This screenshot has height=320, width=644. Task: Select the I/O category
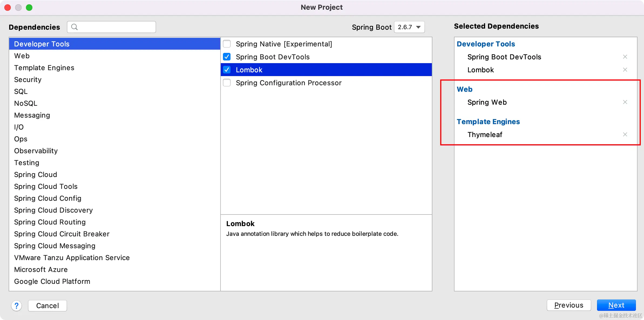click(x=115, y=127)
